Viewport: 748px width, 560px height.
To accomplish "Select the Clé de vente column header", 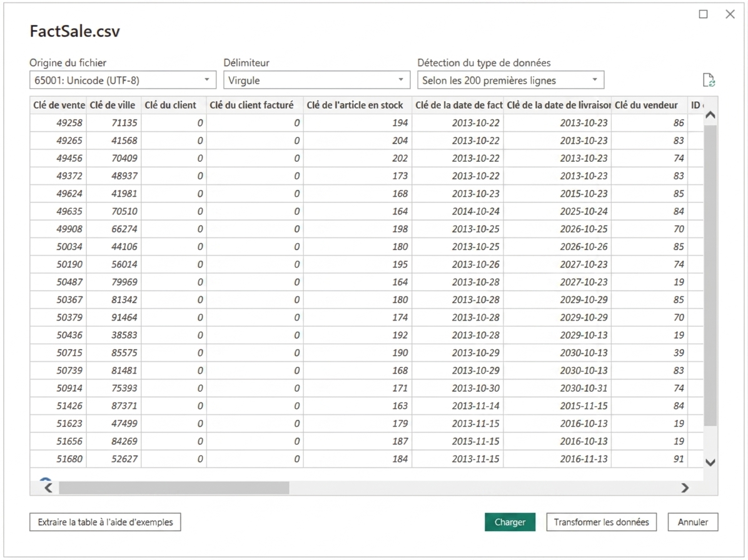I will pos(58,105).
